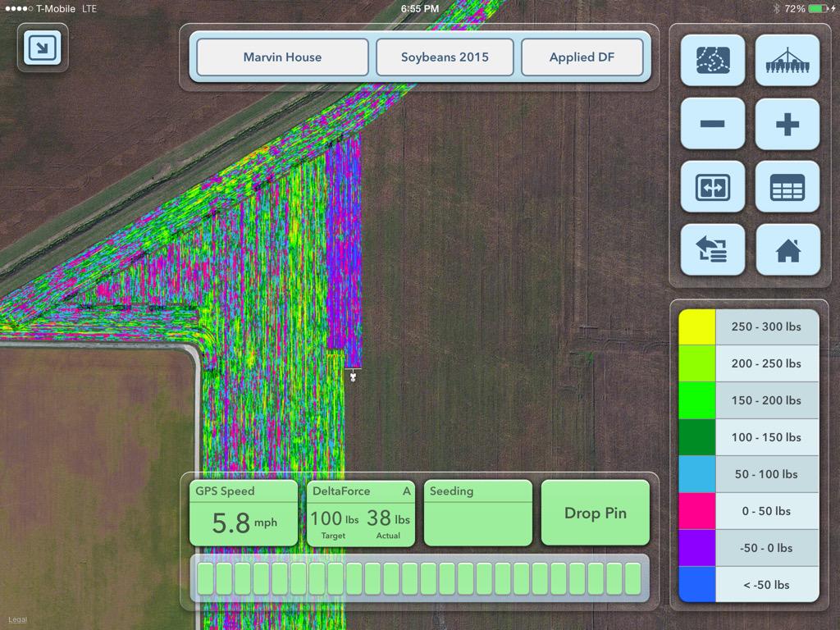
Task: Open the GPS Speed tile
Action: pyautogui.click(x=244, y=513)
